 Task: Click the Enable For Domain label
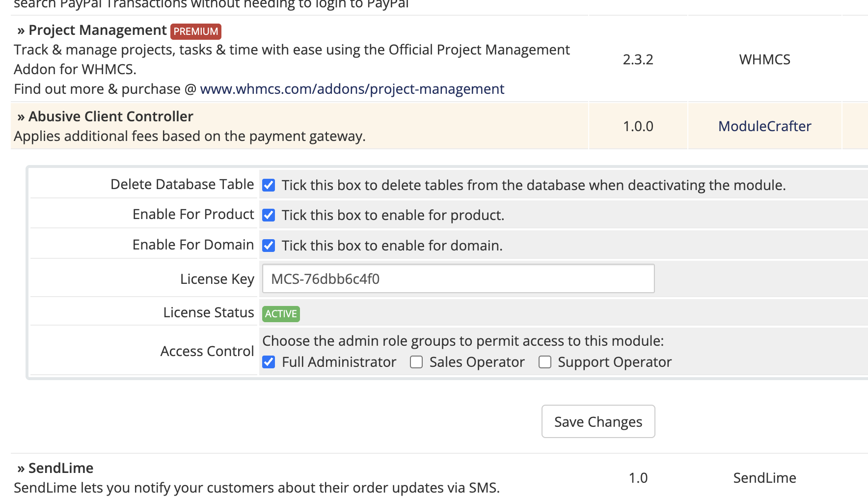193,245
